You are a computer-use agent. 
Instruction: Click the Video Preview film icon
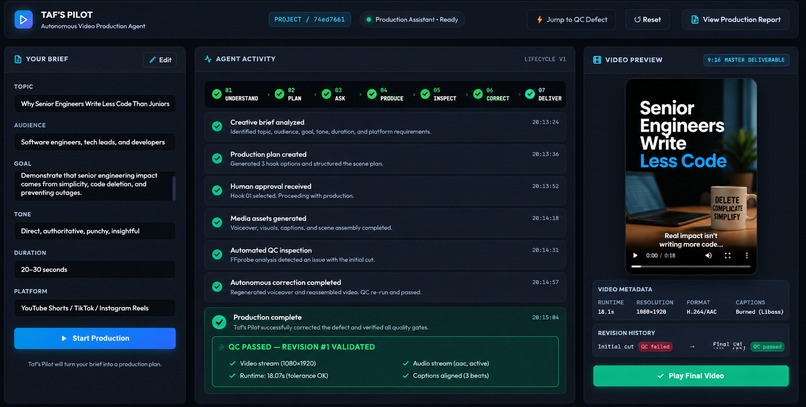[x=597, y=60]
